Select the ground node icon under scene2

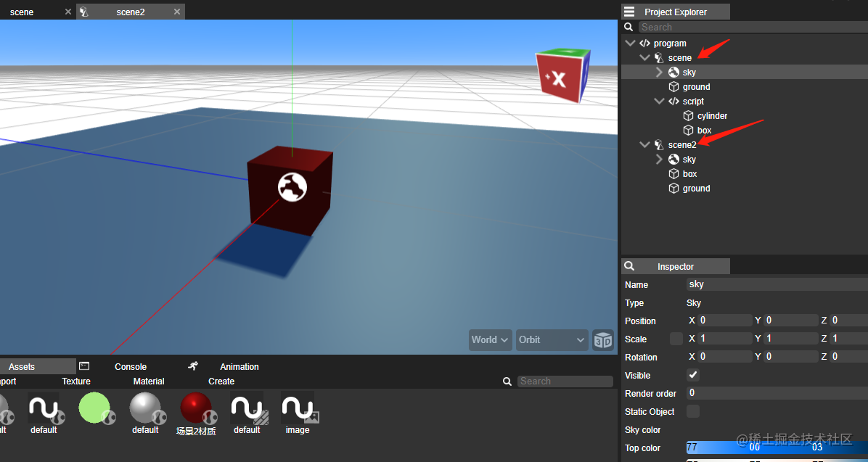click(673, 188)
